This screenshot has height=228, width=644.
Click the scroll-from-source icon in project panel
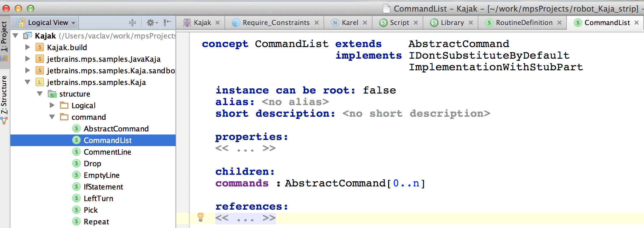[132, 23]
